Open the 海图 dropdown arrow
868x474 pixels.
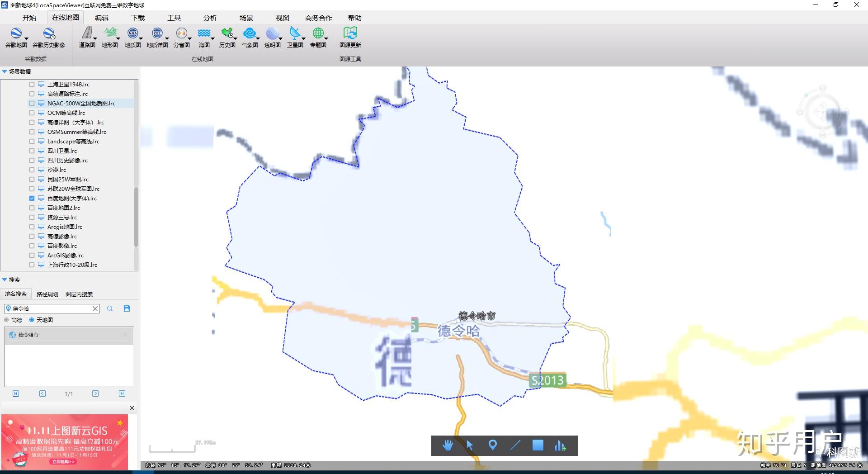pos(212,38)
